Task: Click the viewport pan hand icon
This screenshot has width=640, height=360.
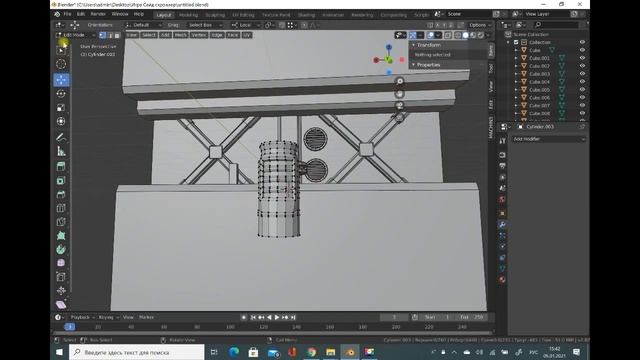Action: coord(400,94)
